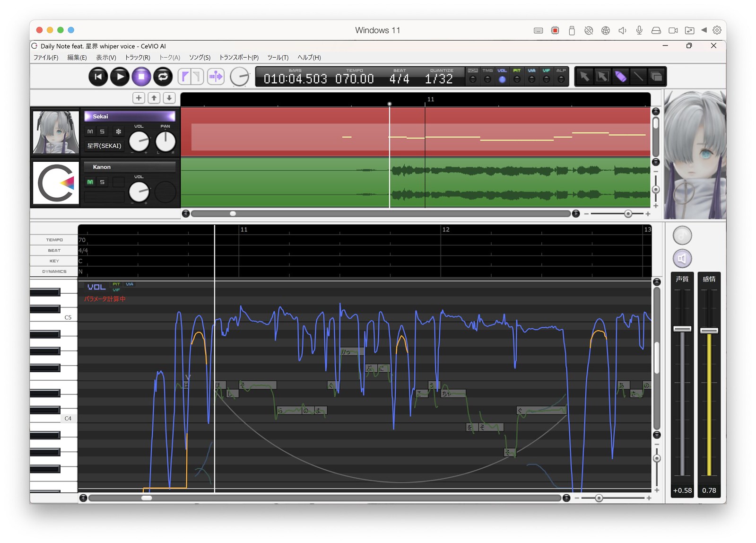Open the トランスポート(P) menu
Viewport: 756px width, 543px height.
pos(239,57)
